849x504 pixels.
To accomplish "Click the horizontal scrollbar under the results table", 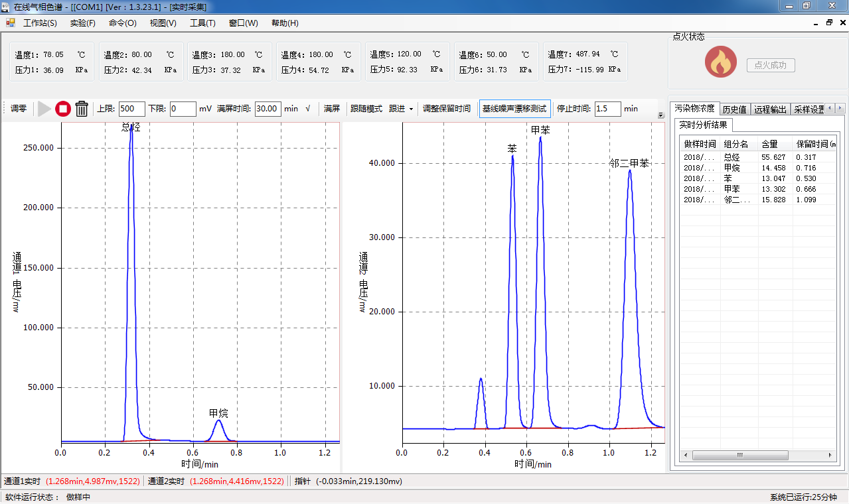I will (740, 455).
